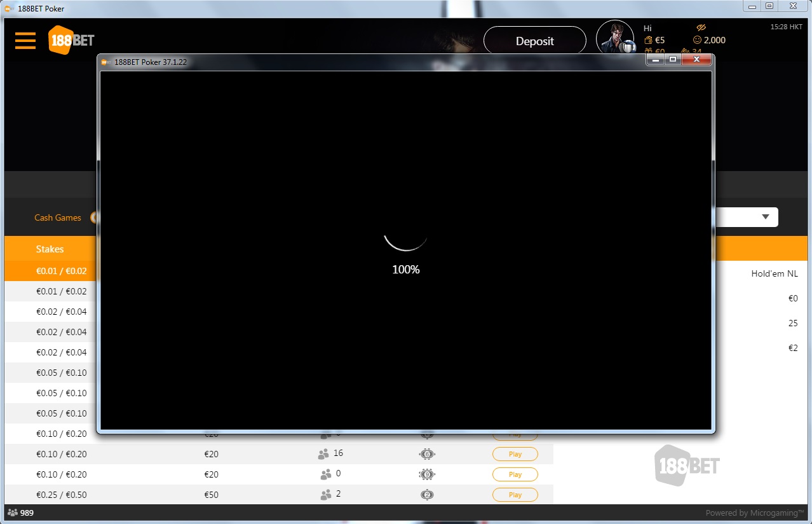Click the online players icon in the status bar
This screenshot has width=812, height=524.
coord(13,513)
